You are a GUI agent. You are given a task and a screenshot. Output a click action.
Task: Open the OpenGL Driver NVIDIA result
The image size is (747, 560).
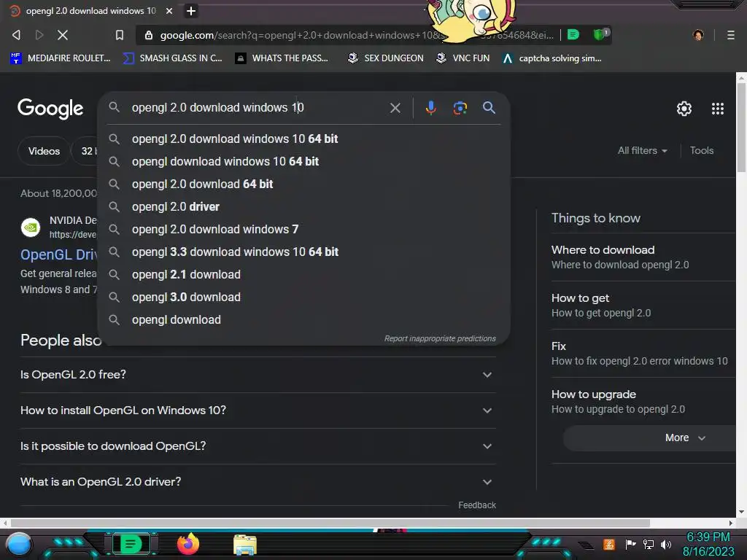58,254
